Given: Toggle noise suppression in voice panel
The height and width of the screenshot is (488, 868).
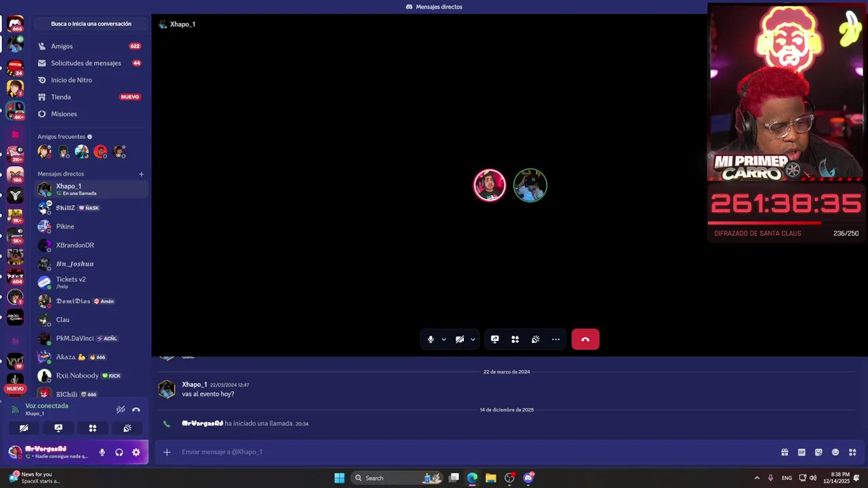Looking at the screenshot, I should (121, 409).
